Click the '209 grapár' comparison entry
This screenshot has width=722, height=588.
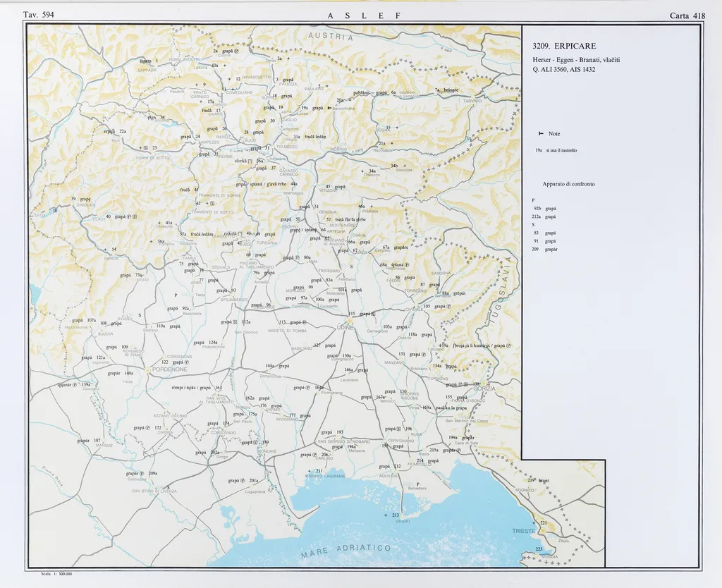(546, 250)
